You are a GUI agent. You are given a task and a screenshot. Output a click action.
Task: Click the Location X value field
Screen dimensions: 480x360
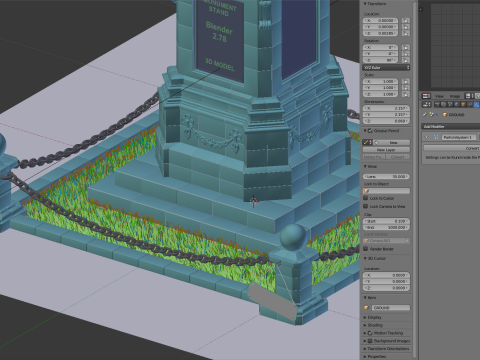click(x=380, y=21)
